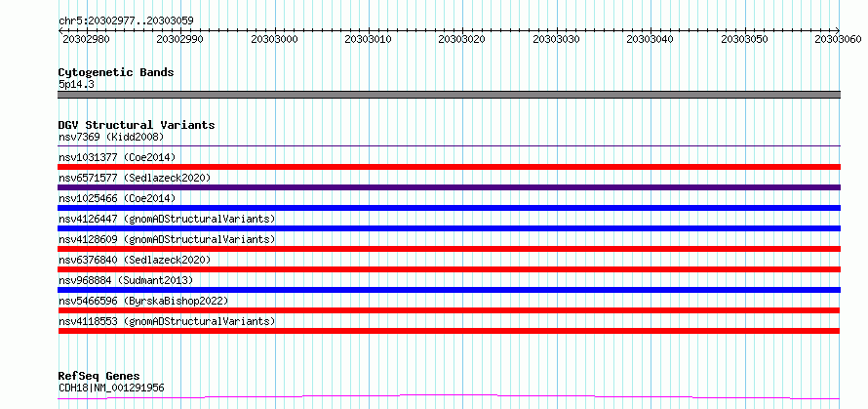Click ruler tick label 20303040
This screenshot has width=868, height=409.
[x=650, y=39]
